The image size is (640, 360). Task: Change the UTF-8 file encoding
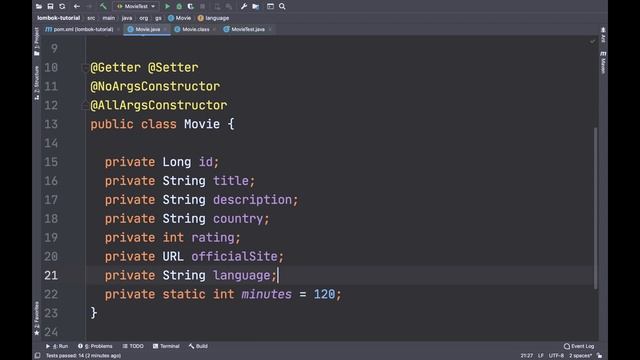point(556,356)
